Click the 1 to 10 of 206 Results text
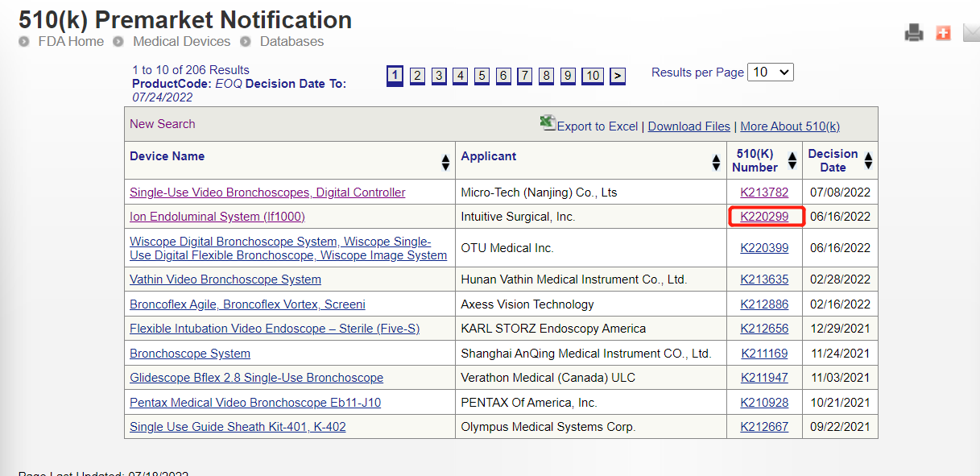Screen dimensions: 980x476 click(x=191, y=70)
